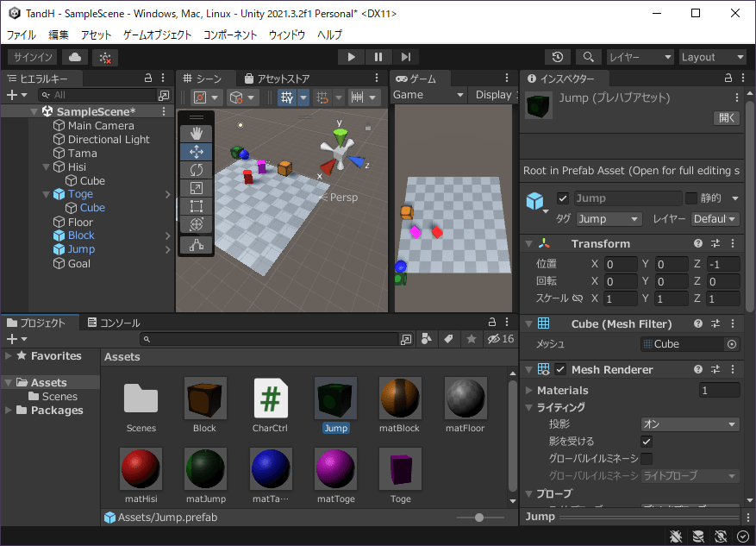The width and height of the screenshot is (756, 546).
Task: Toggle grid snapping icon in scene toolbar
Action: pos(322,97)
